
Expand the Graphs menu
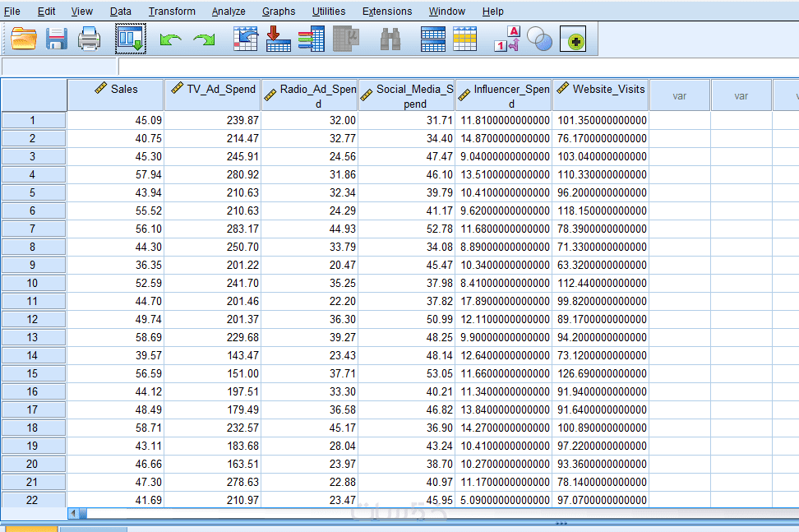tap(279, 12)
